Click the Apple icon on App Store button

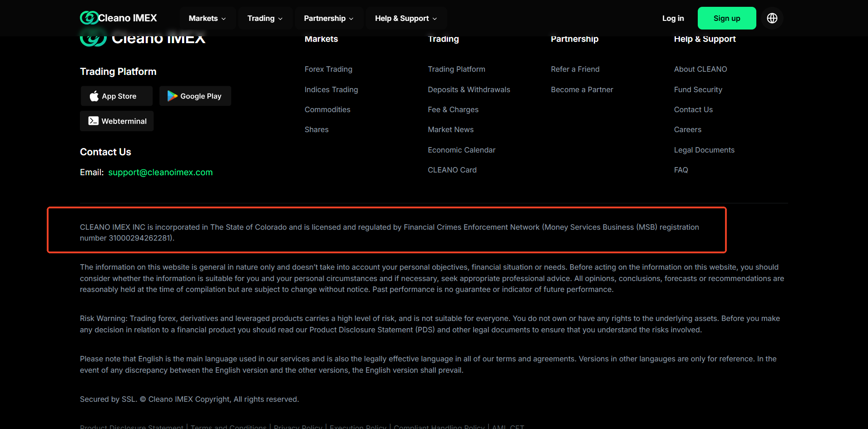94,96
